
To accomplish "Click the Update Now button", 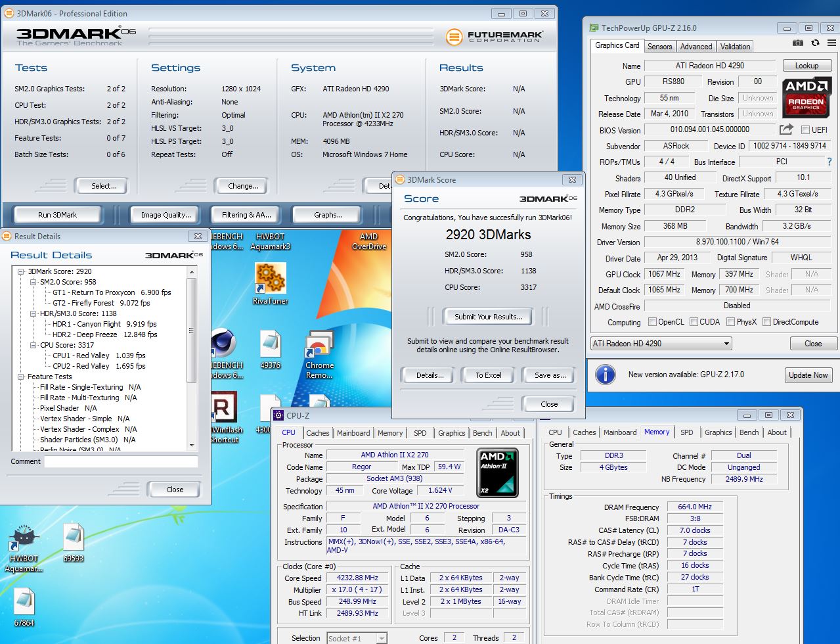I will click(808, 375).
